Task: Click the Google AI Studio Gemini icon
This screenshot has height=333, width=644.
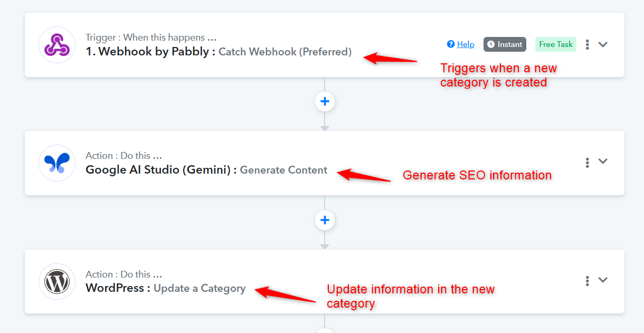Action: coord(57,163)
